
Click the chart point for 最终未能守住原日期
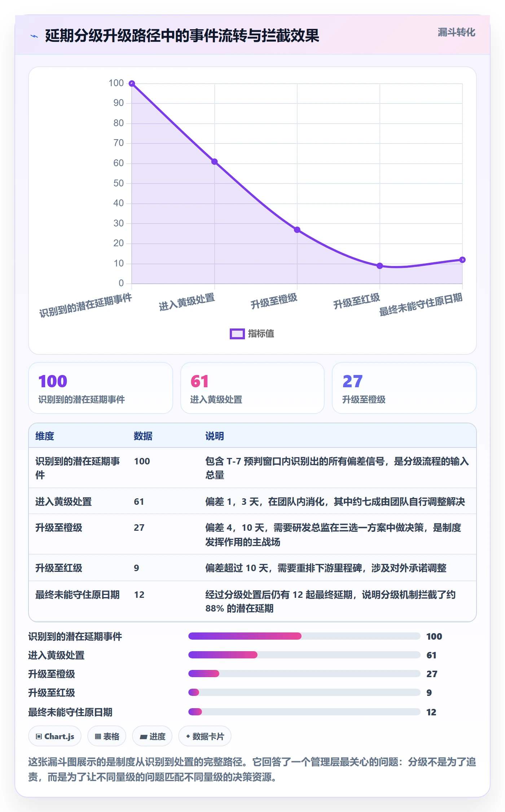coord(462,260)
